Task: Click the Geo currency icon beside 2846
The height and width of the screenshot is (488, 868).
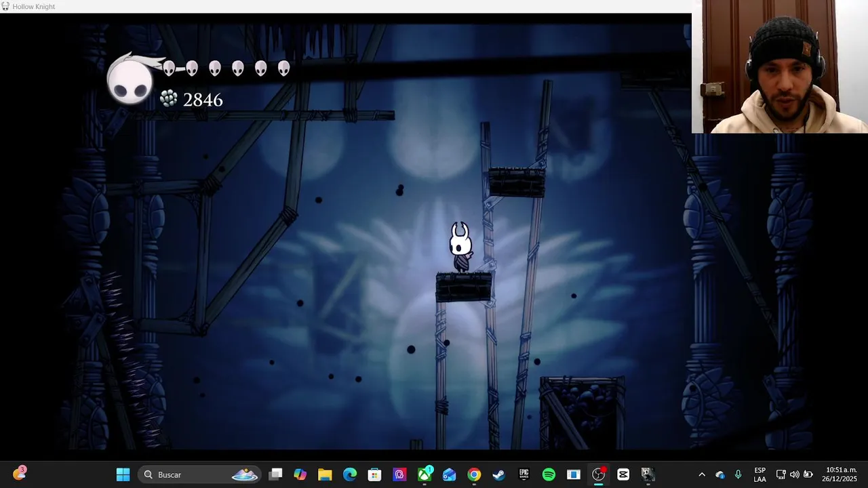Action: pyautogui.click(x=169, y=99)
